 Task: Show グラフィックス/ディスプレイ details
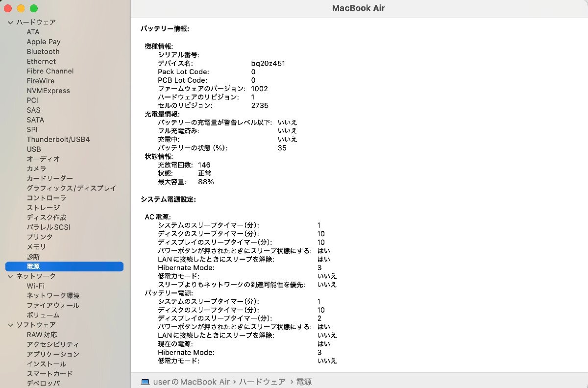click(x=72, y=188)
